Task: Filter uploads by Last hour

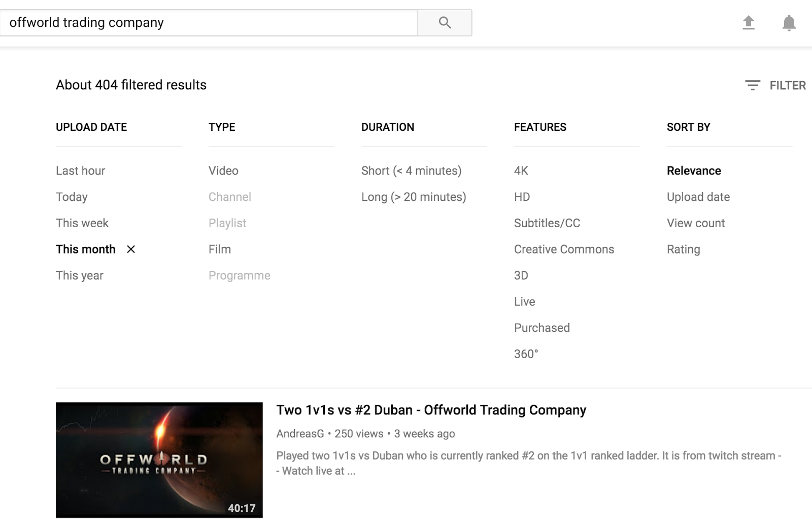Action: coord(80,171)
